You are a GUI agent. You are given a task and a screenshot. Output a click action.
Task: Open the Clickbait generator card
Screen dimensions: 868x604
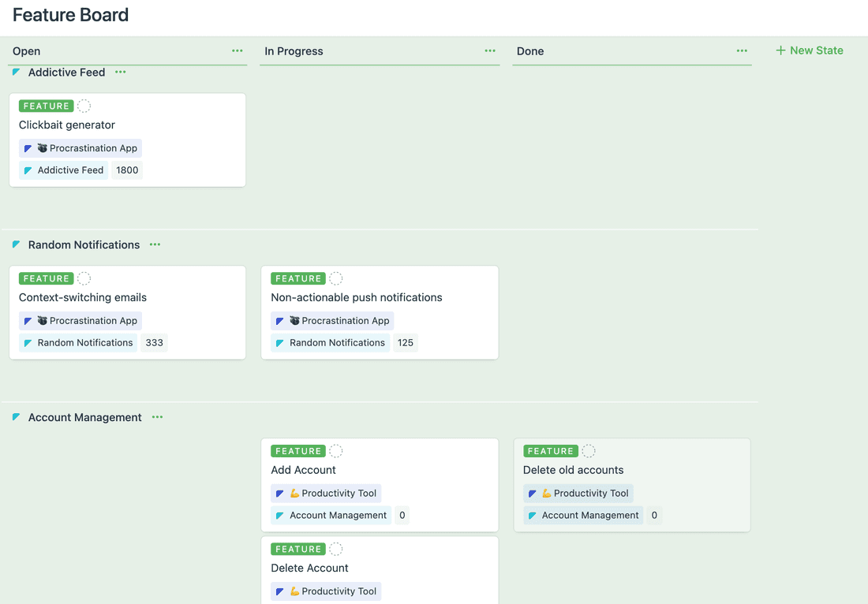pyautogui.click(x=66, y=125)
